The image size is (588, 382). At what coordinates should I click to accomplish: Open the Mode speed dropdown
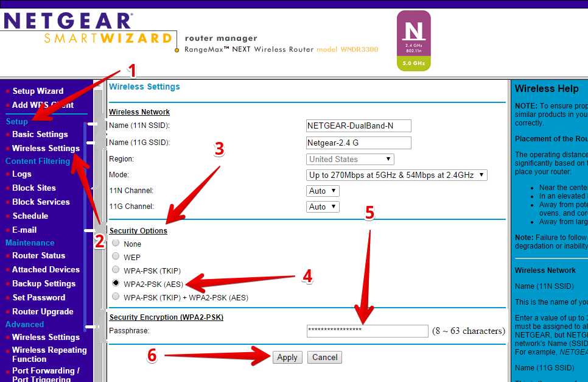coord(397,175)
